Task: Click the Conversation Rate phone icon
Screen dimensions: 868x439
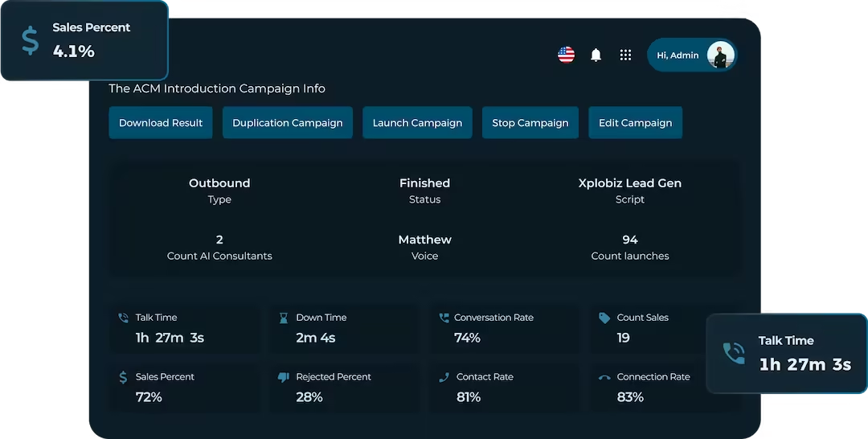Action: [x=444, y=318]
